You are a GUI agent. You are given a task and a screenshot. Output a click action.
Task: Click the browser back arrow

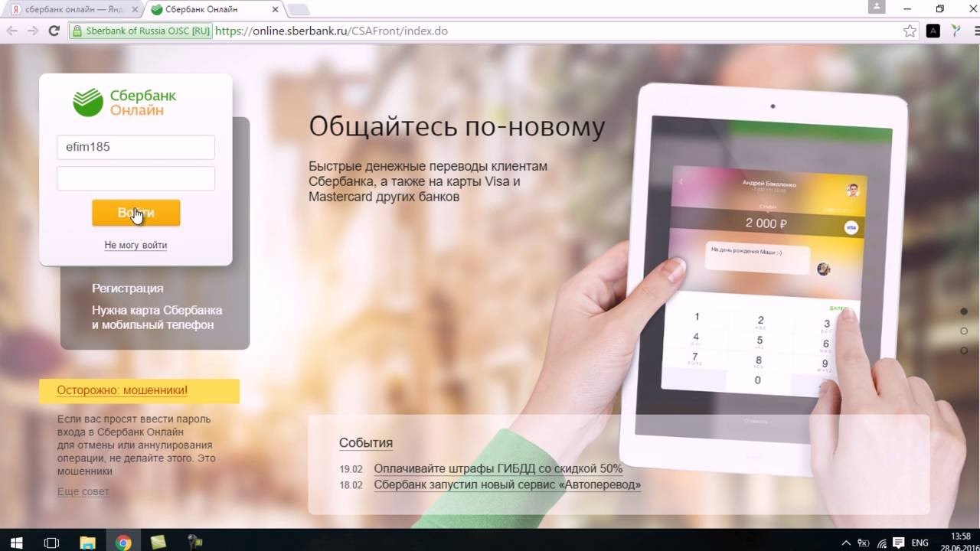12,31
